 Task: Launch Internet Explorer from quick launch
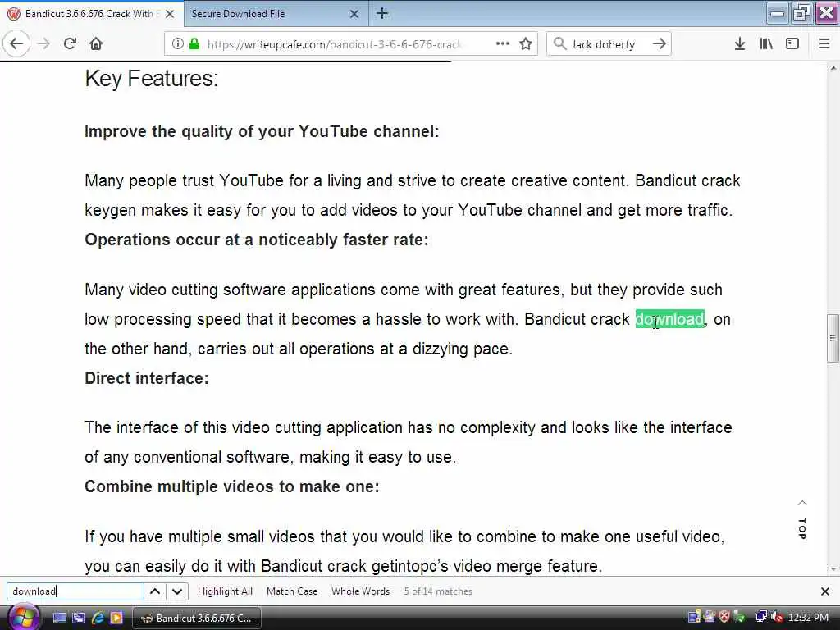98,619
